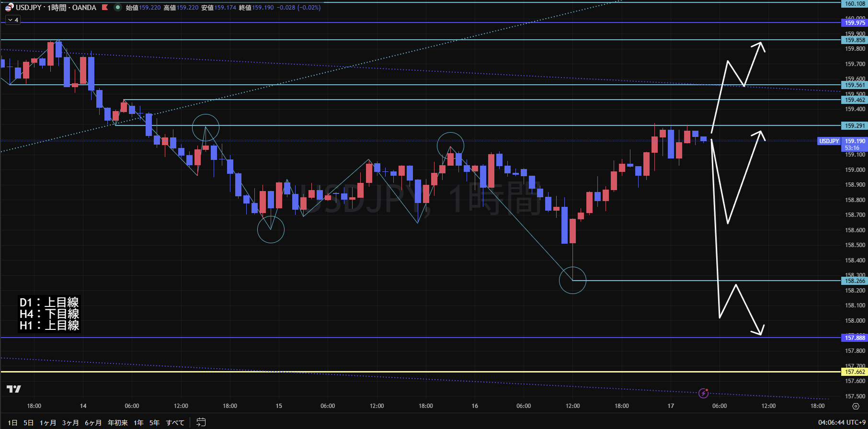Click the purple lightning event marker

[703, 393]
